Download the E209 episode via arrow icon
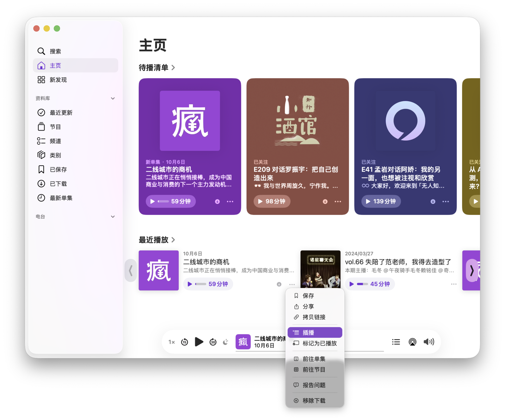Image resolution: width=505 pixels, height=420 pixels. pyautogui.click(x=325, y=202)
